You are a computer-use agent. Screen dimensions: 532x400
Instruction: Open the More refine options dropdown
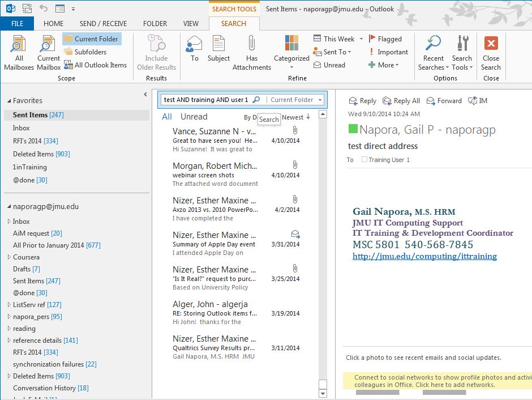tap(383, 65)
